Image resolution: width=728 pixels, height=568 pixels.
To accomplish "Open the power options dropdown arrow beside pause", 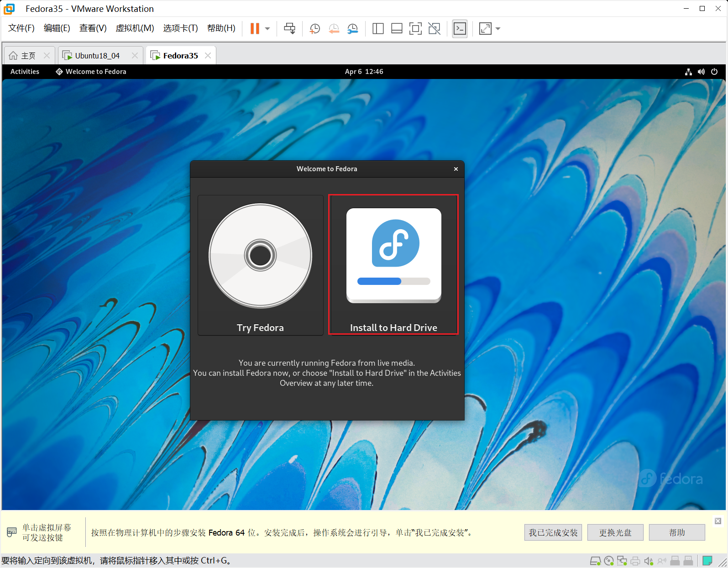I will pyautogui.click(x=267, y=29).
